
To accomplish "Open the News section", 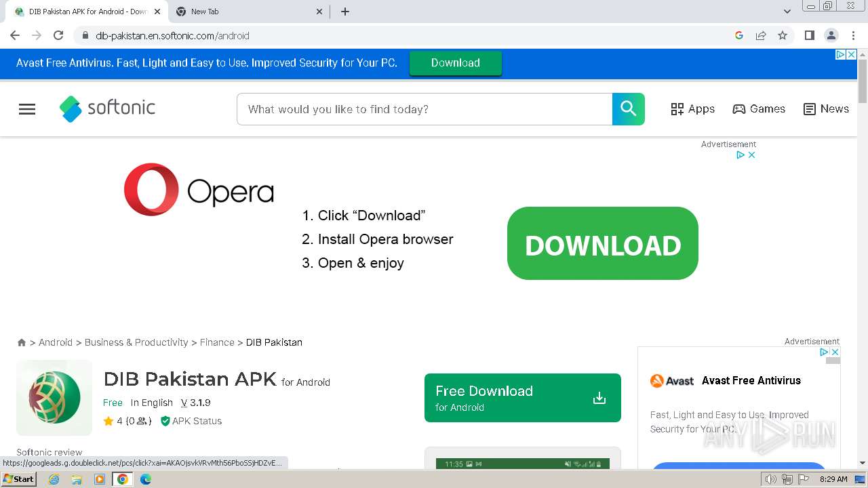I will point(826,109).
